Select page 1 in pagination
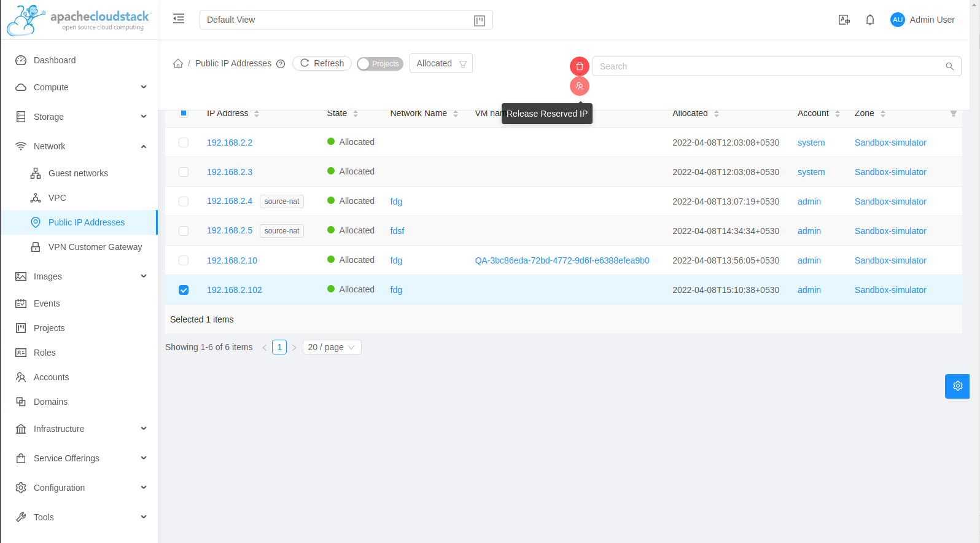This screenshot has width=980, height=543. point(279,347)
